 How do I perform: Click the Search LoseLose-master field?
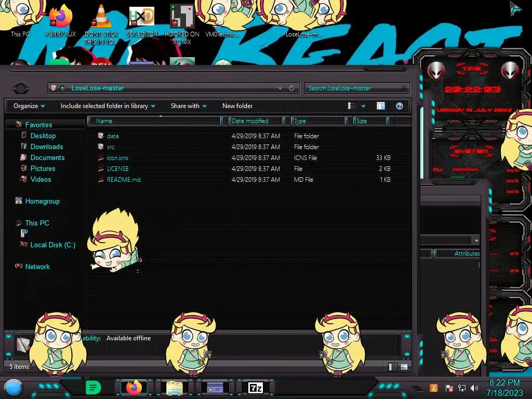pyautogui.click(x=357, y=88)
